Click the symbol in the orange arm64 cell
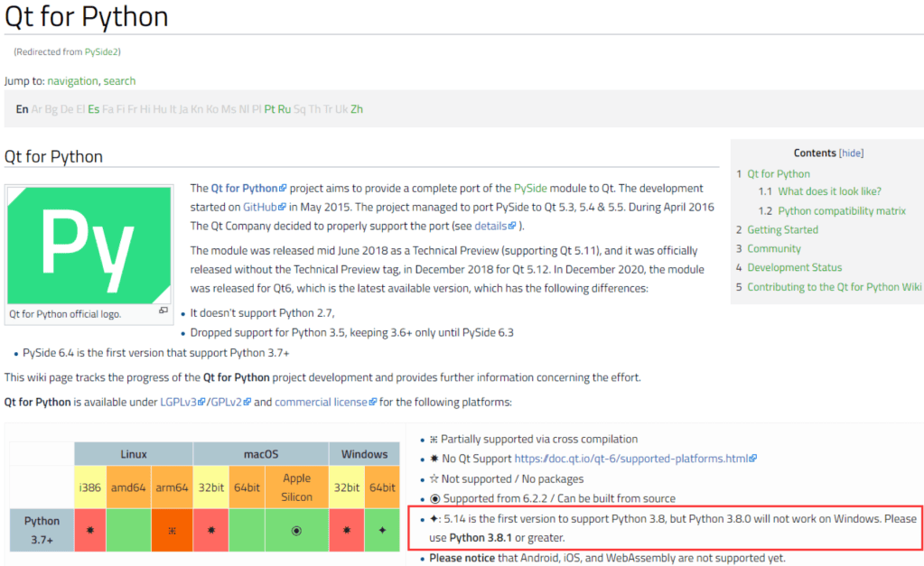 (x=172, y=531)
